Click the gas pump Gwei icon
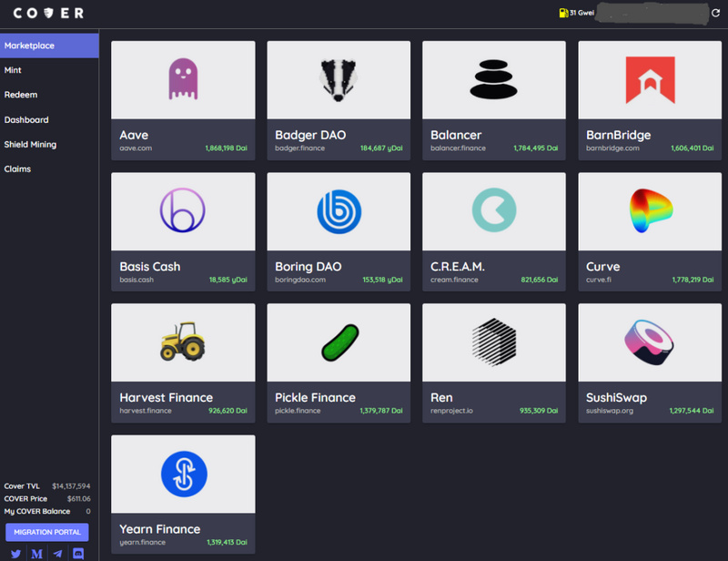 [563, 13]
